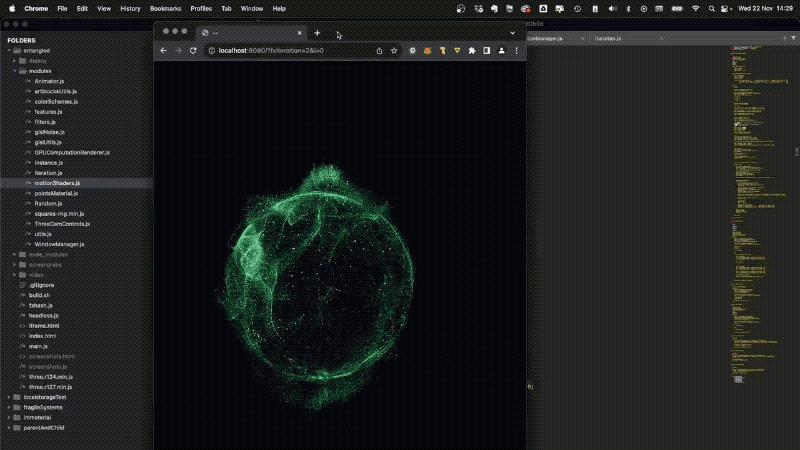Open Spotlight search in menu bar

(711, 9)
